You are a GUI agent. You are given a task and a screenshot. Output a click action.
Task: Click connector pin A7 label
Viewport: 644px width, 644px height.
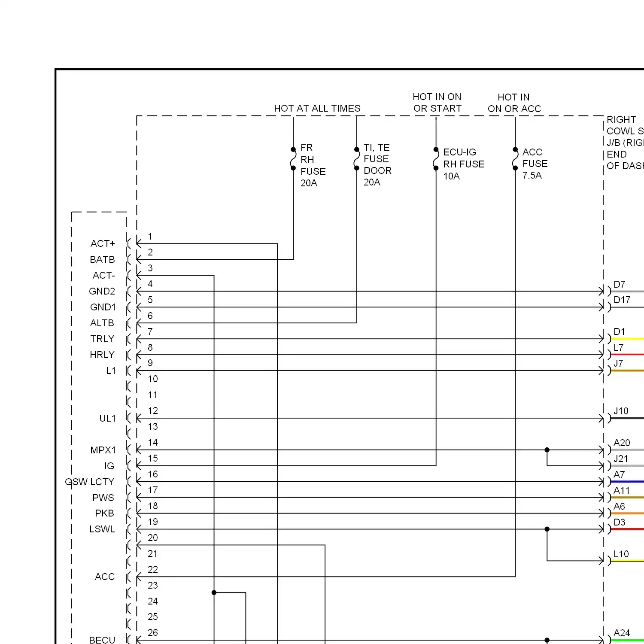(619, 474)
